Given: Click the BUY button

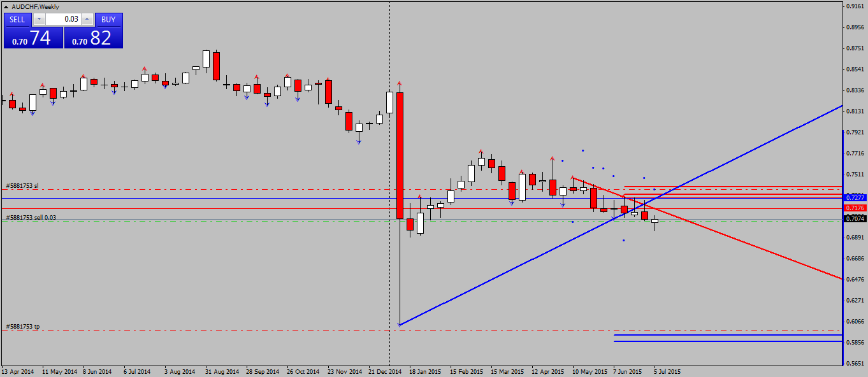Looking at the screenshot, I should [x=108, y=19].
